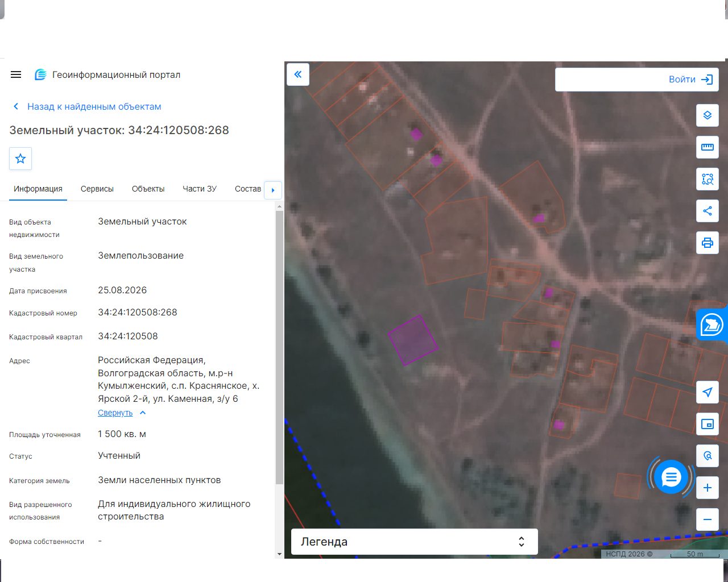Screen dimensions: 728x582
Task: Select the highlighted purple parcel on map
Action: (x=413, y=340)
